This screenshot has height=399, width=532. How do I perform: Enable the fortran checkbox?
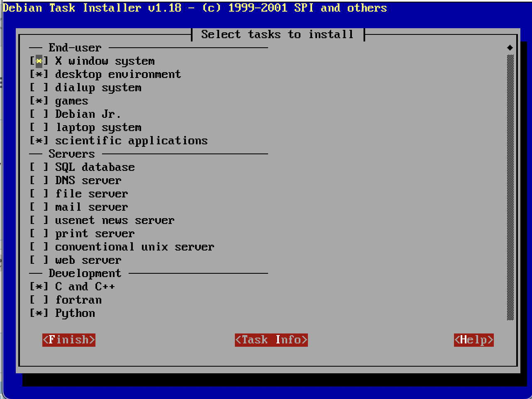(39, 300)
